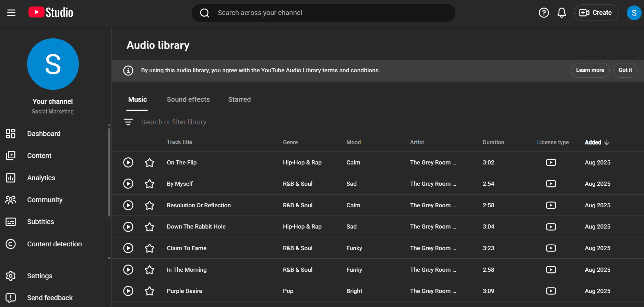The image size is (644, 307).
Task: Star the track Purple Desire
Action: 150,291
